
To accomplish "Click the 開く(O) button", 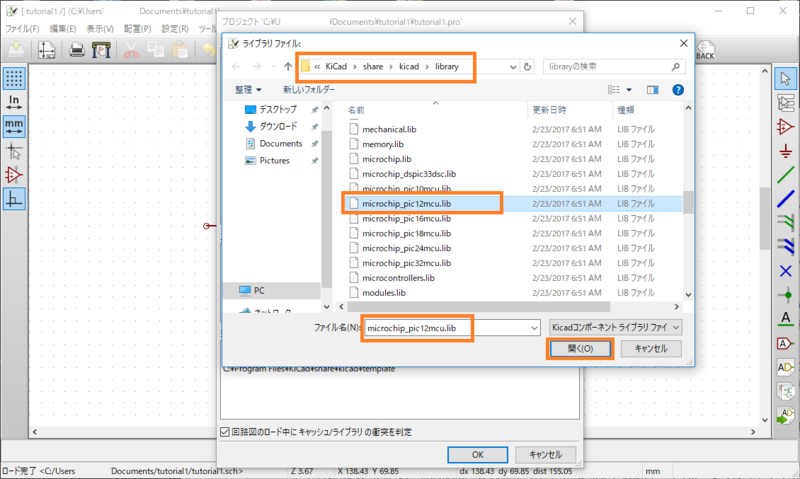I will tap(580, 348).
